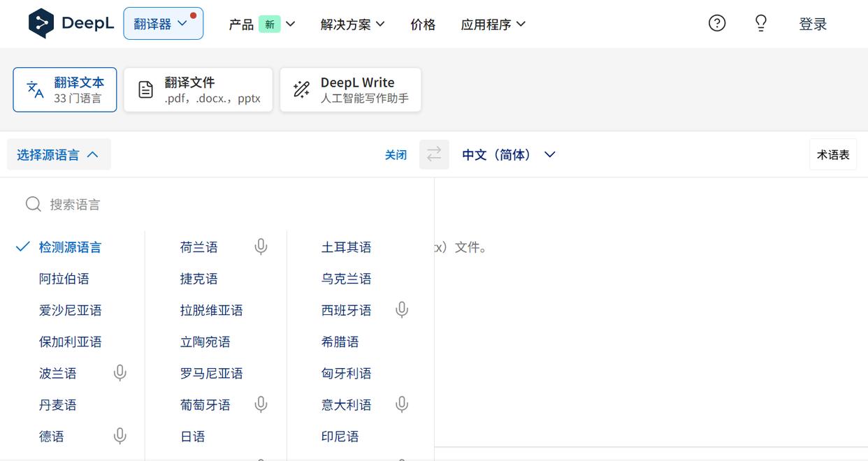This screenshot has height=461, width=868.
Task: Click the 关闭 link
Action: [x=396, y=154]
